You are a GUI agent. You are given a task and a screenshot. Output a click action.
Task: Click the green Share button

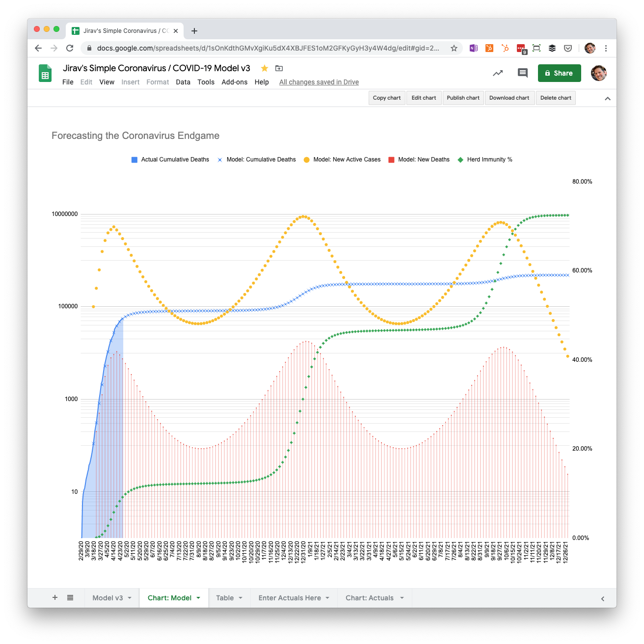(x=559, y=73)
